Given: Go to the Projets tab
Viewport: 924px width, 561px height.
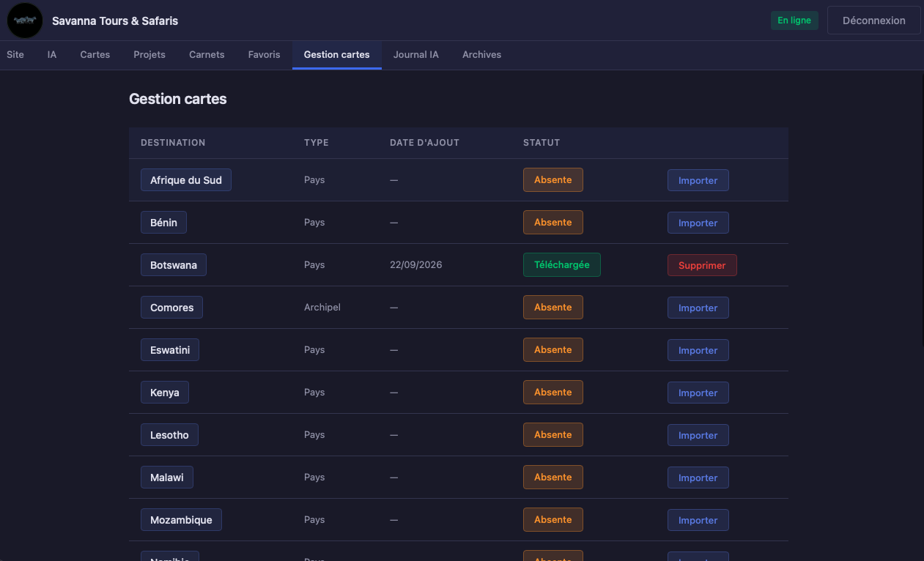Looking at the screenshot, I should [149, 55].
